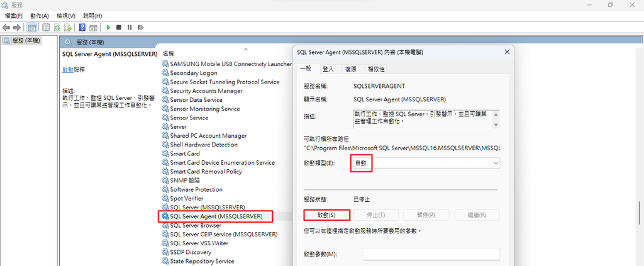Maximize the Services window
Viewport: 644px width, 266px height.
point(610,5)
